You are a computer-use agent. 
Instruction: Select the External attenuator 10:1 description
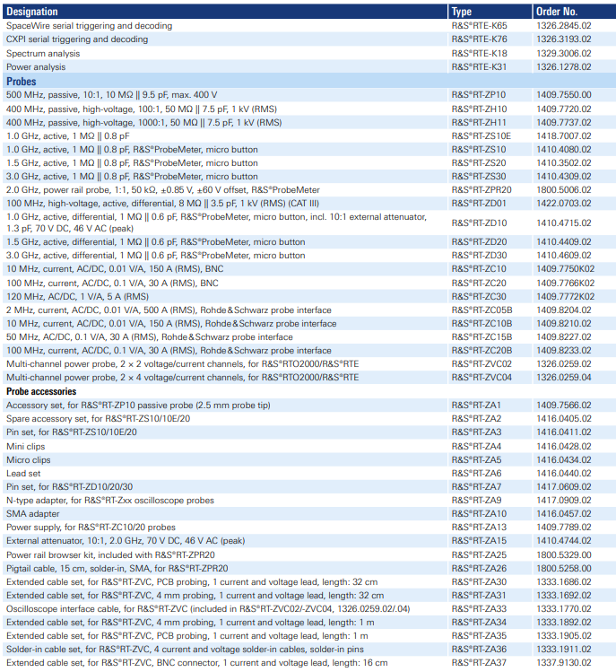[x=126, y=541]
